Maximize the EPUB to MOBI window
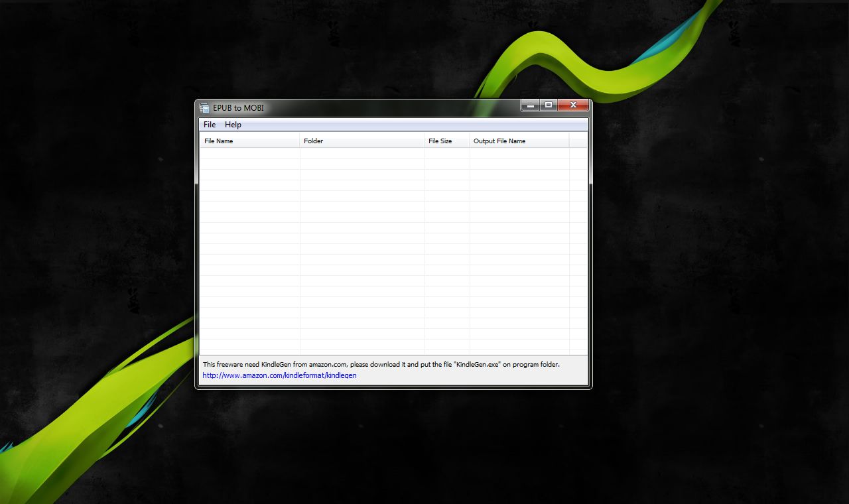This screenshot has width=849, height=504. [x=548, y=105]
